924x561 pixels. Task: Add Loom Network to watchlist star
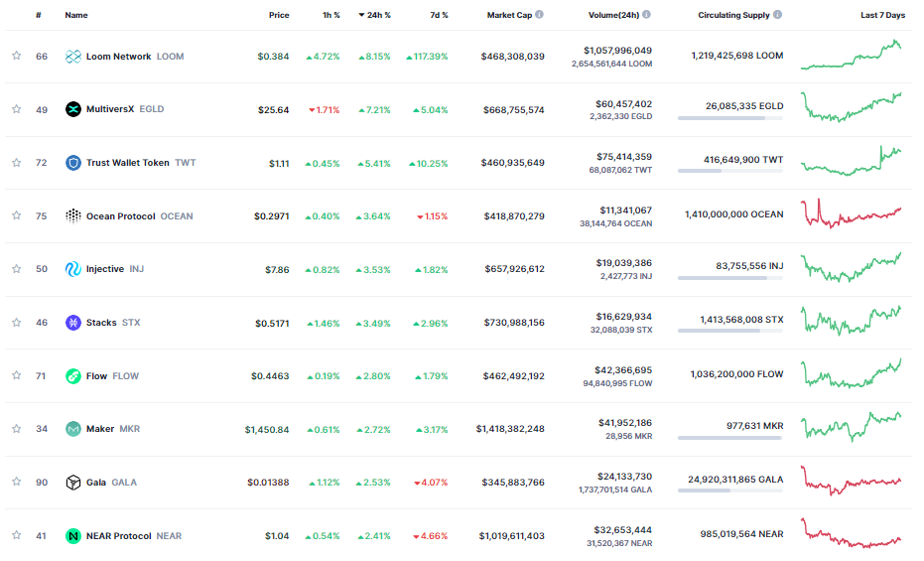click(x=17, y=56)
